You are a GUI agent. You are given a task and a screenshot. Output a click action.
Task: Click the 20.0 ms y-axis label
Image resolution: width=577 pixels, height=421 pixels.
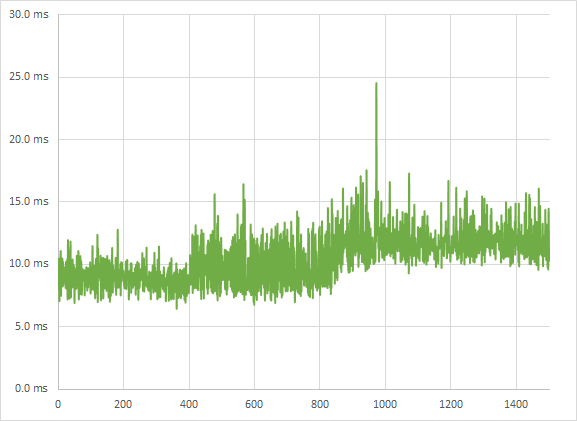(x=29, y=139)
